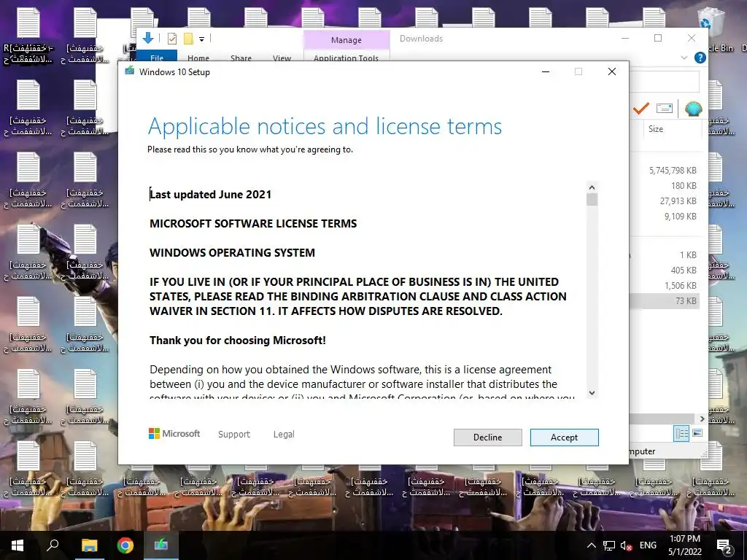Decline the license terms
This screenshot has height=560, width=747.
(x=487, y=437)
